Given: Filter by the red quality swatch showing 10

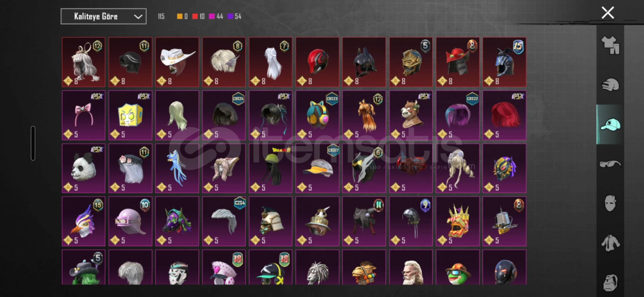Looking at the screenshot, I should pos(198,16).
